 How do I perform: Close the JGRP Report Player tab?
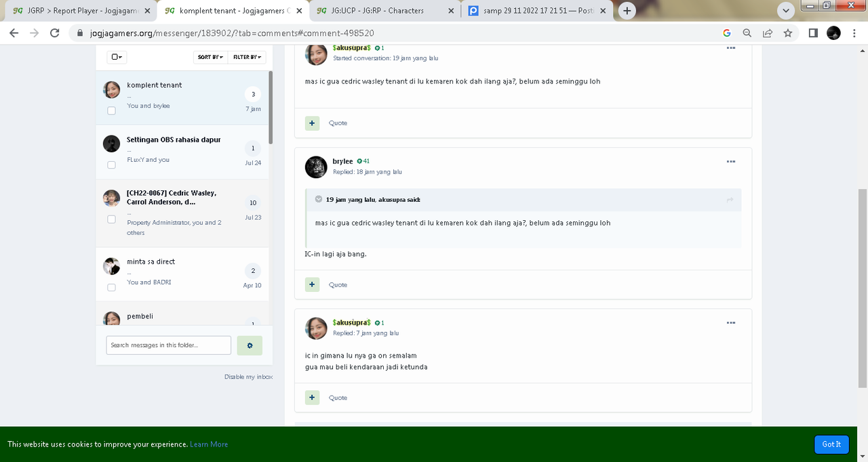coord(147,11)
